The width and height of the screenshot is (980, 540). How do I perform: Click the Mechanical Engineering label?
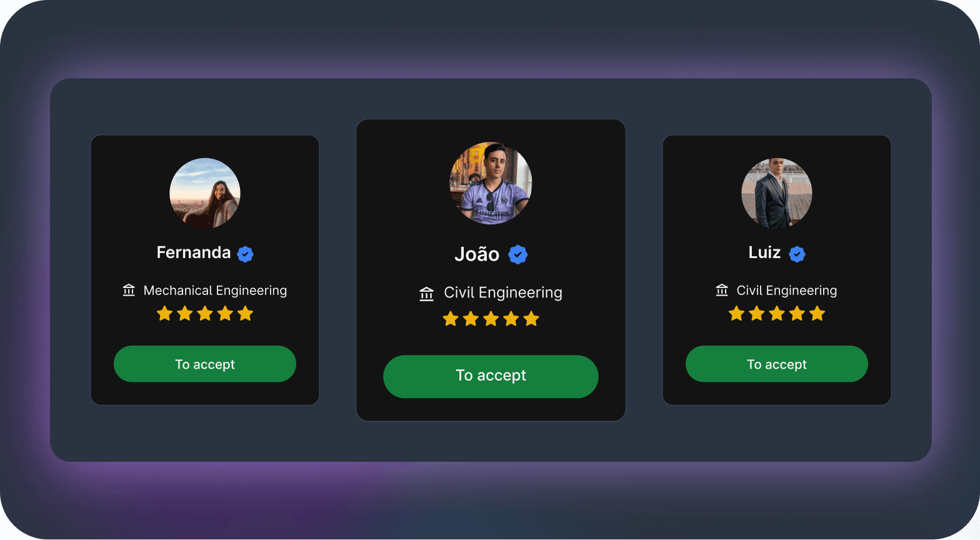(x=215, y=291)
